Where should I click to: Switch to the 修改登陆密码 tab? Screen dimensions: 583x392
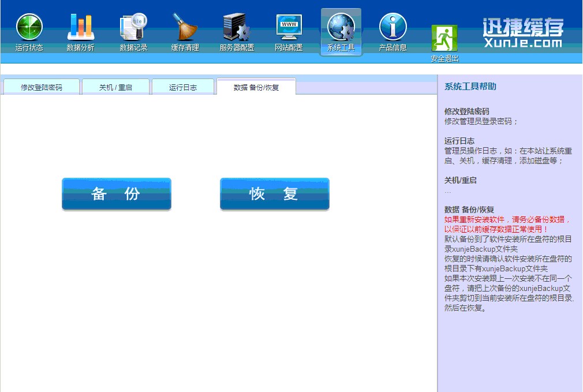41,87
